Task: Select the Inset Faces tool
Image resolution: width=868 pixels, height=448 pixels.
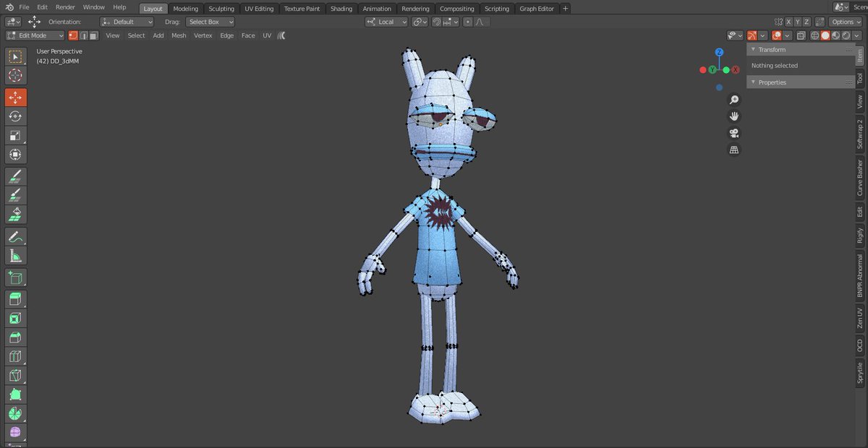Action: (x=16, y=318)
